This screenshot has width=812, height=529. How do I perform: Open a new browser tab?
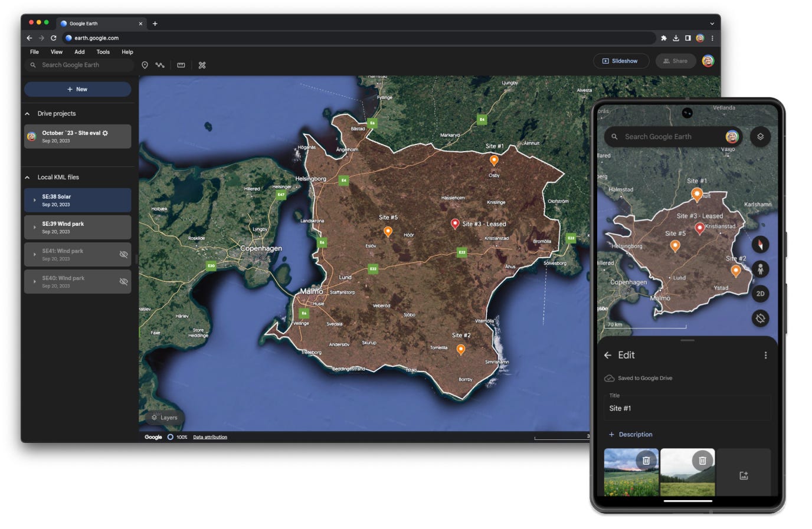coord(155,24)
